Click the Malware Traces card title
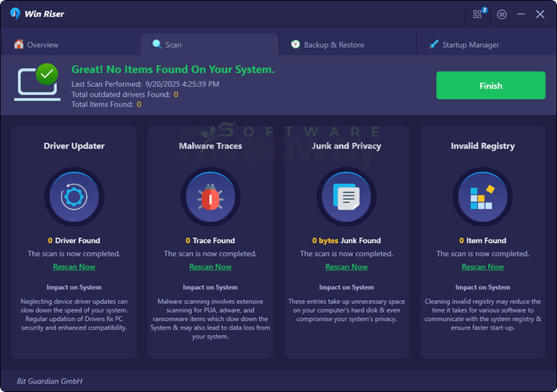This screenshot has height=392, width=557. (x=211, y=146)
